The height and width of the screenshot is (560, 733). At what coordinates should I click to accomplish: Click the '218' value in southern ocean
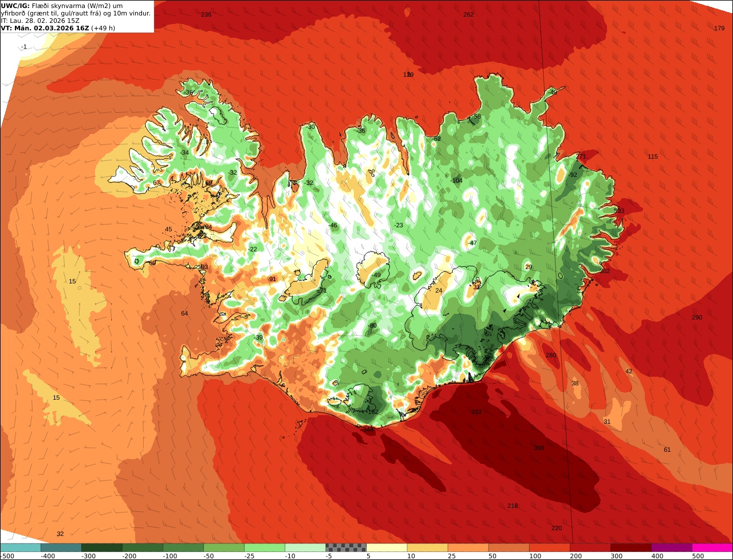pos(513,506)
